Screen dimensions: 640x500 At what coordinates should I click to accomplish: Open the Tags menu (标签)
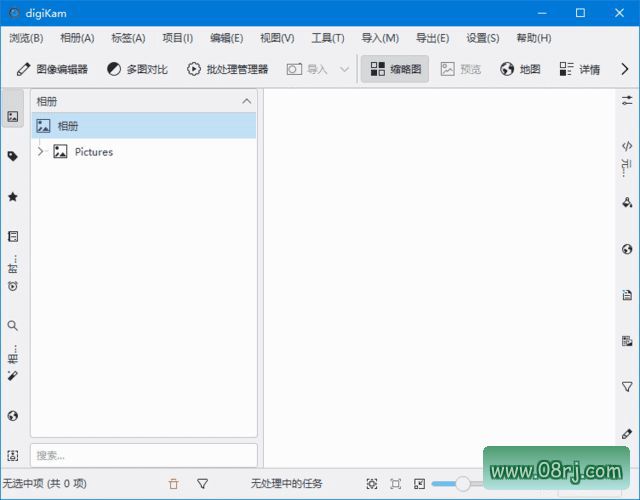point(128,38)
